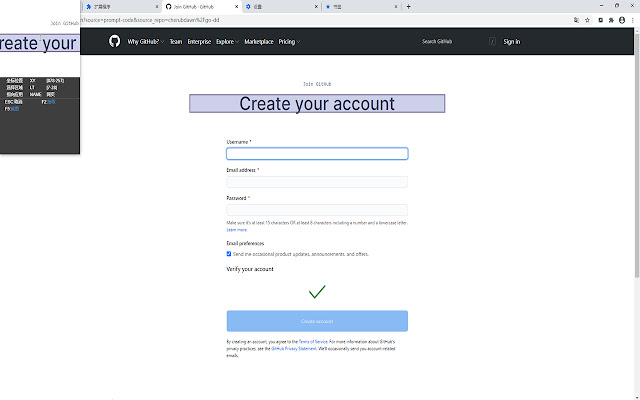Click the square extension icon left of the puzzle icon
640x400 pixels.
600,20
